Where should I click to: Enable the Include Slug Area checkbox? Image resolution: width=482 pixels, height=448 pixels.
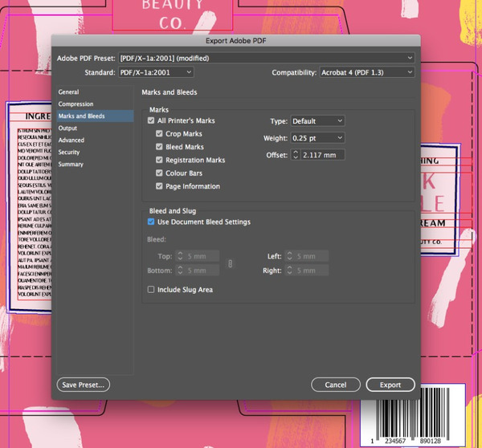[151, 289]
